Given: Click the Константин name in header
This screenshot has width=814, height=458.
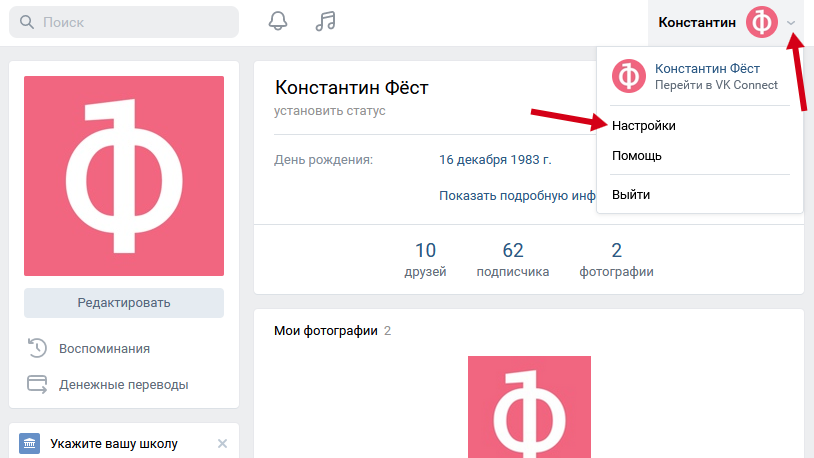Looking at the screenshot, I should click(697, 22).
